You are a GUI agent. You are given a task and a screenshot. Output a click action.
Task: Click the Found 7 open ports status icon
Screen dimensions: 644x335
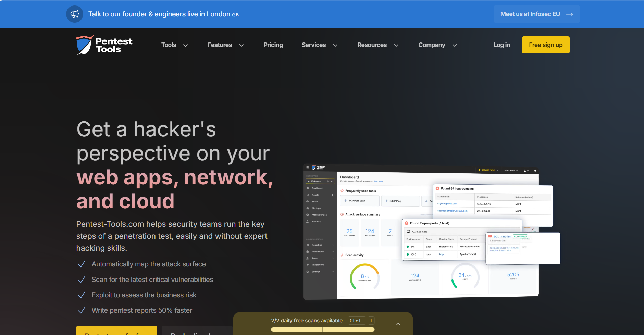407,223
